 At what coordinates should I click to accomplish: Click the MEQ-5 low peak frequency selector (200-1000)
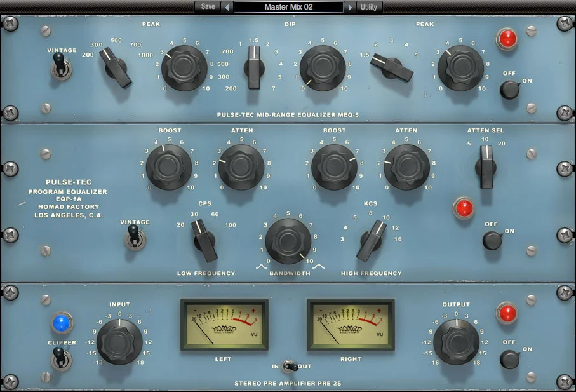pyautogui.click(x=117, y=67)
